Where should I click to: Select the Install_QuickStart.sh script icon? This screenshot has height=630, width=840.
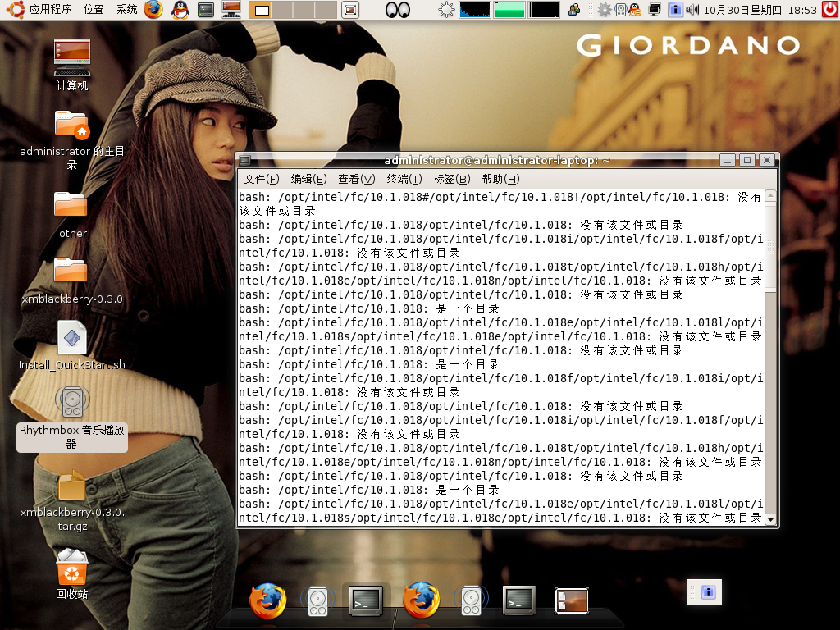[72, 346]
